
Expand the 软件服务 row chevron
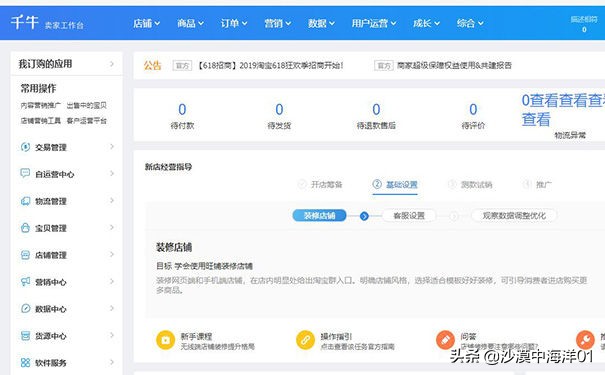[112, 362]
